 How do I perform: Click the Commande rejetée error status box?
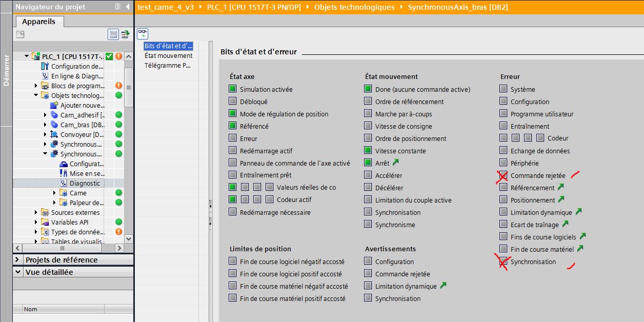coord(504,175)
